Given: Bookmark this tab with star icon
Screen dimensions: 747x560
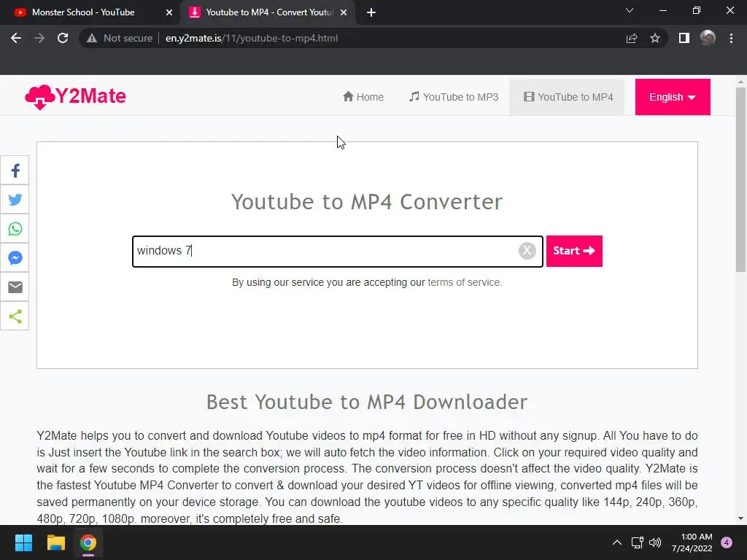Looking at the screenshot, I should click(x=655, y=38).
